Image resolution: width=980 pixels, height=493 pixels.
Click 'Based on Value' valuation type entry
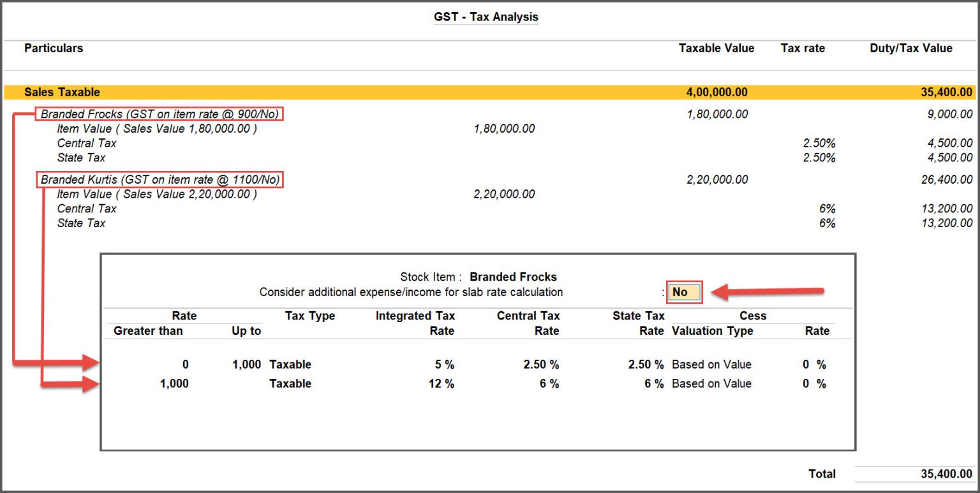[x=710, y=364]
